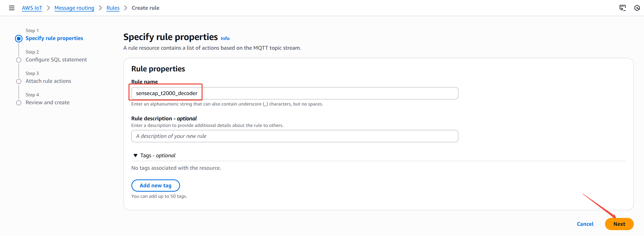Focus the Rule description text box

click(x=294, y=136)
